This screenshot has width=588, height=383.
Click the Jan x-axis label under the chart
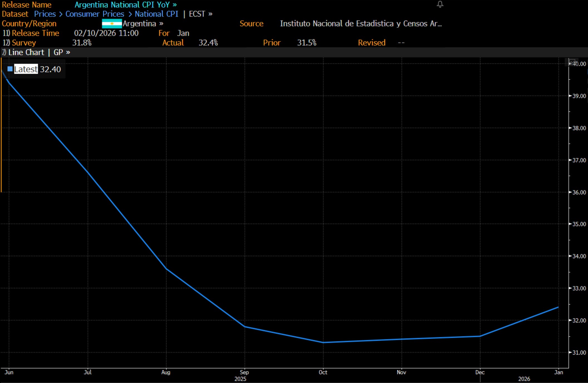[559, 372]
